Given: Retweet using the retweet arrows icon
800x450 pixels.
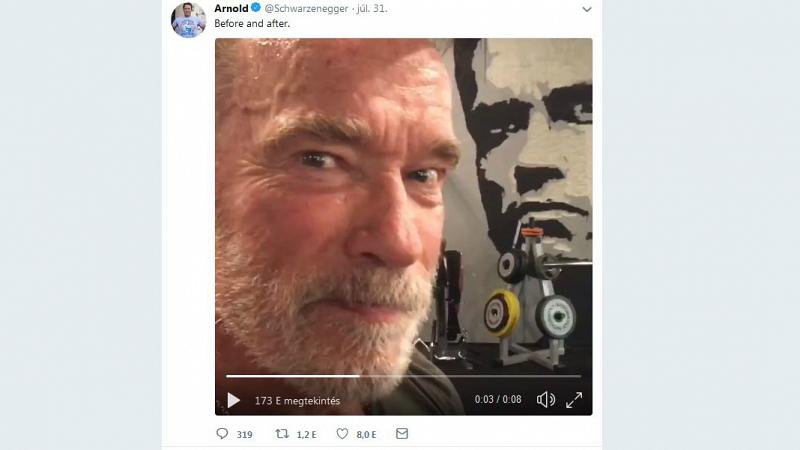Looking at the screenshot, I should (282, 434).
